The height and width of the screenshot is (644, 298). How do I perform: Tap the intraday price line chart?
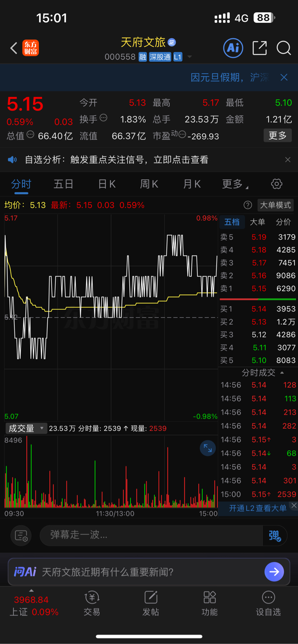click(111, 317)
